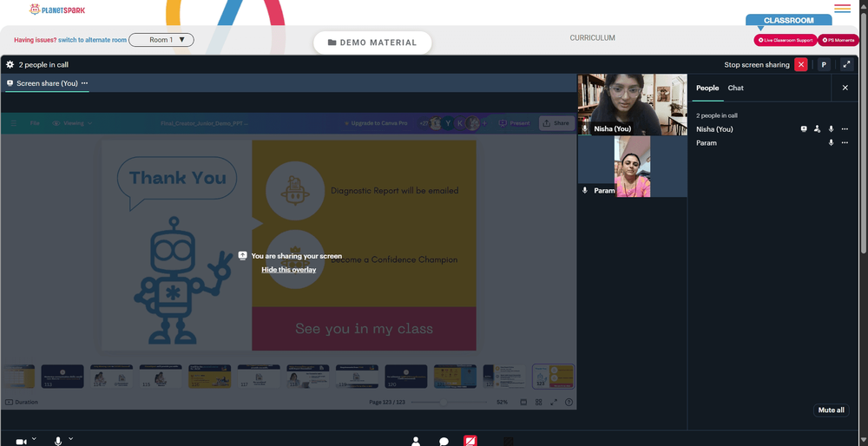Open call settings gear icon
868x446 pixels.
(10, 65)
